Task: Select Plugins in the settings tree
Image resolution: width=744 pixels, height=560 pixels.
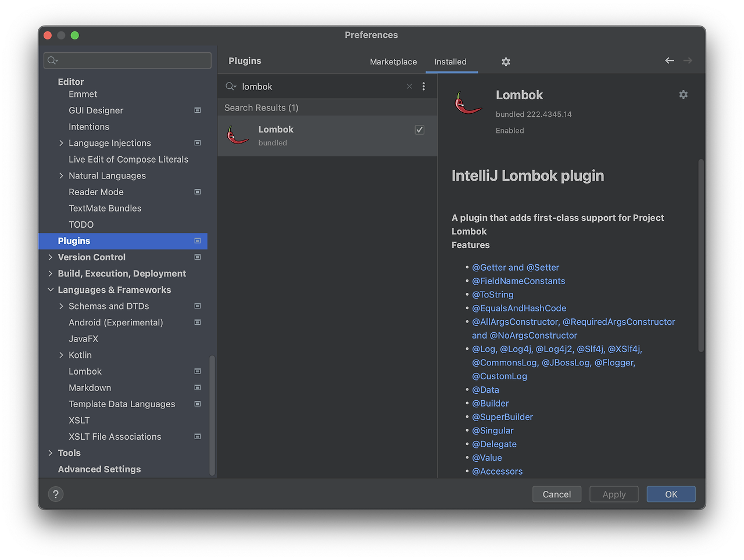Action: (123, 240)
